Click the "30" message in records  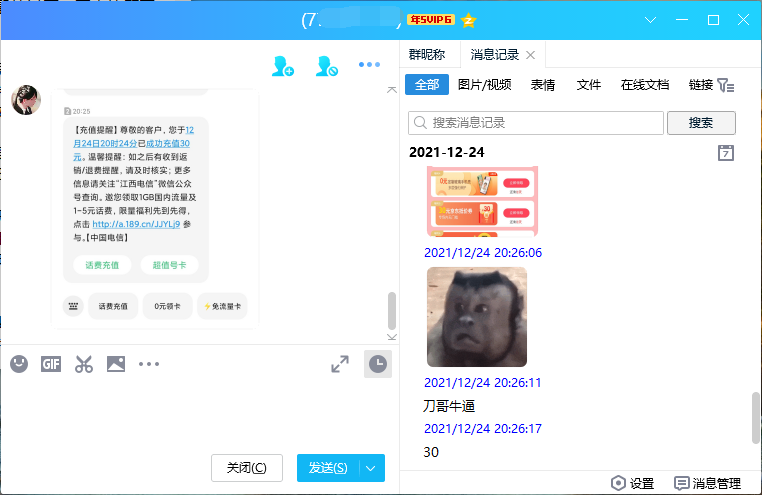(431, 452)
